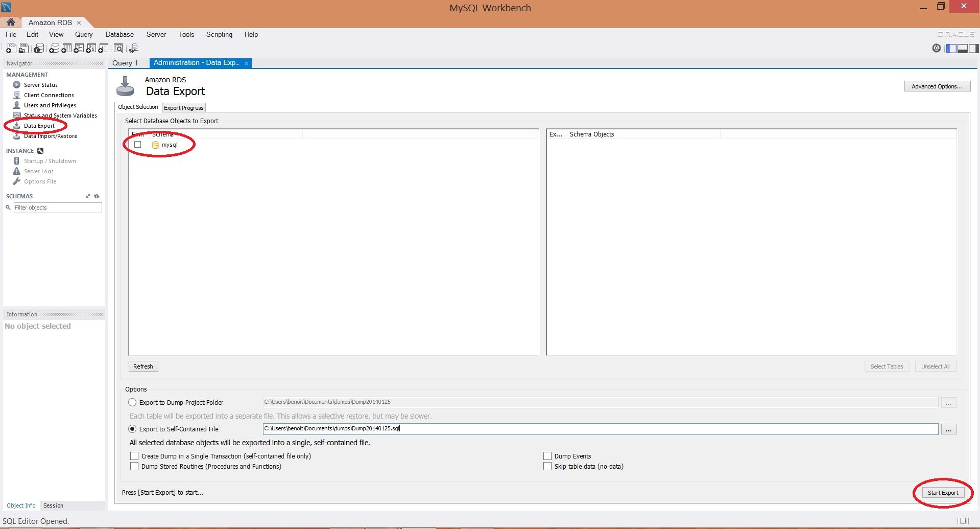The image size is (980, 529).
Task: Open Startup / Shutdown
Action: (50, 161)
